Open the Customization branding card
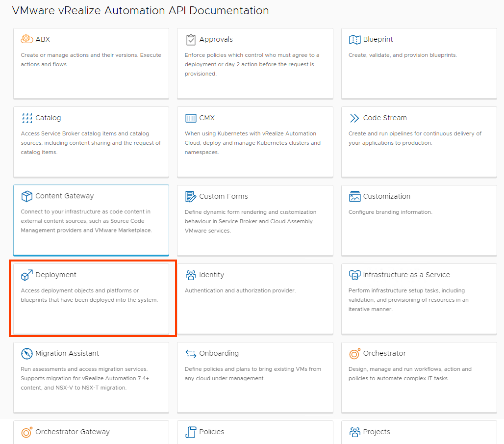 419,220
